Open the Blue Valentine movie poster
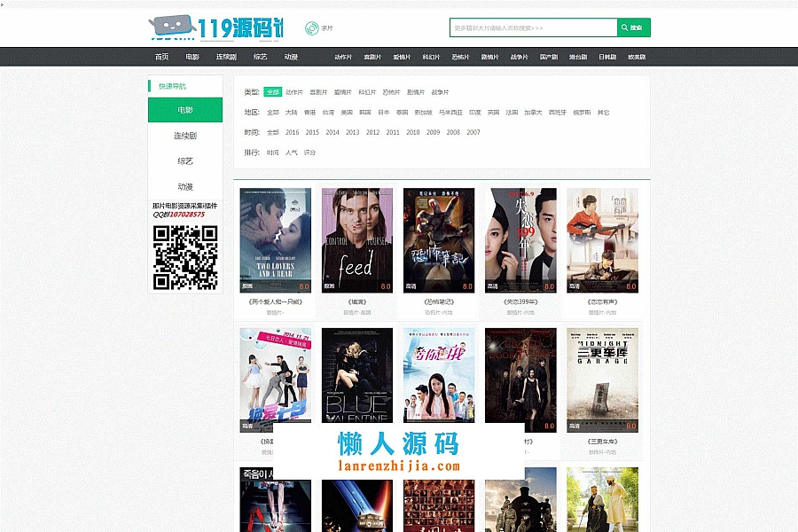This screenshot has width=798, height=532. pyautogui.click(x=357, y=375)
